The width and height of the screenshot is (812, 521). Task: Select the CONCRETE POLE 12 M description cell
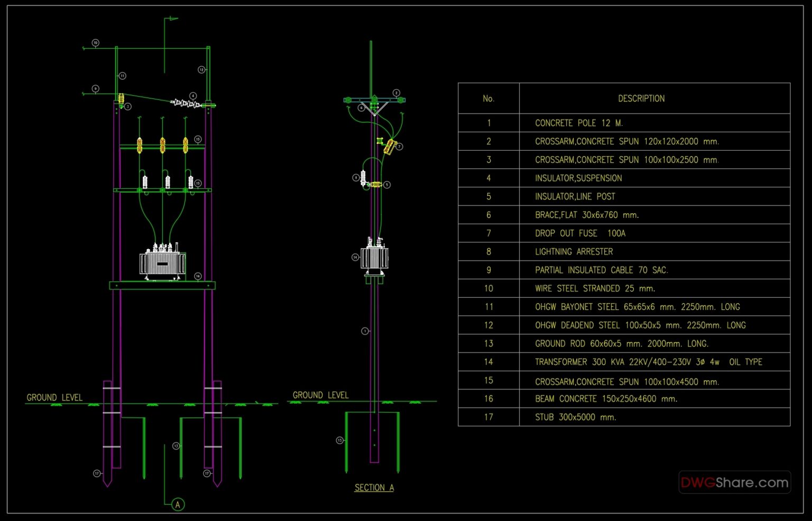coord(579,123)
